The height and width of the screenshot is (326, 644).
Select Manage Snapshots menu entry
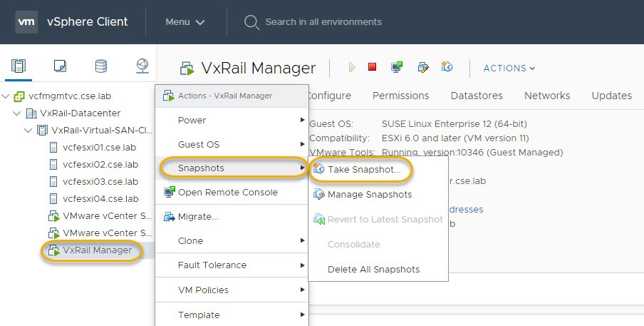pos(369,194)
